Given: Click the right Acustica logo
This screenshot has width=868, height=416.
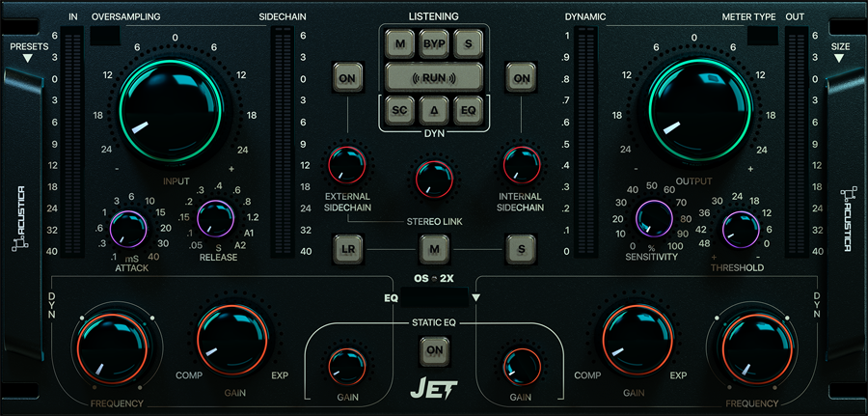Looking at the screenshot, I should (848, 219).
